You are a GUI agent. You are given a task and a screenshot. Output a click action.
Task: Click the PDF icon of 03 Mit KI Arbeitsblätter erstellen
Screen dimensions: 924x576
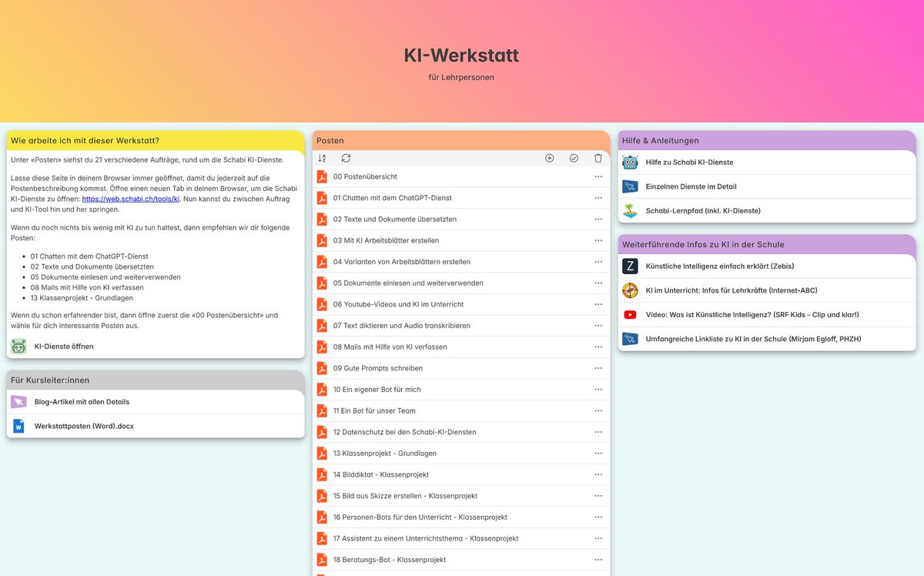coord(322,240)
